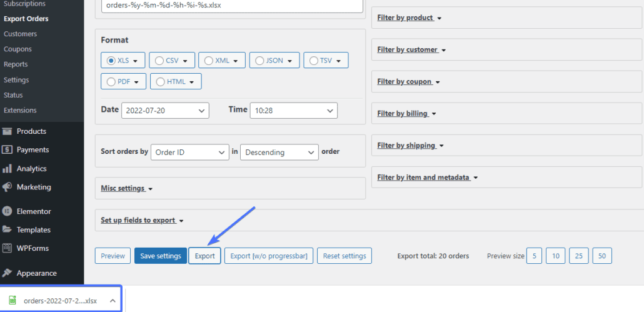This screenshot has width=644, height=312.
Task: Click the Export button
Action: pos(204,256)
